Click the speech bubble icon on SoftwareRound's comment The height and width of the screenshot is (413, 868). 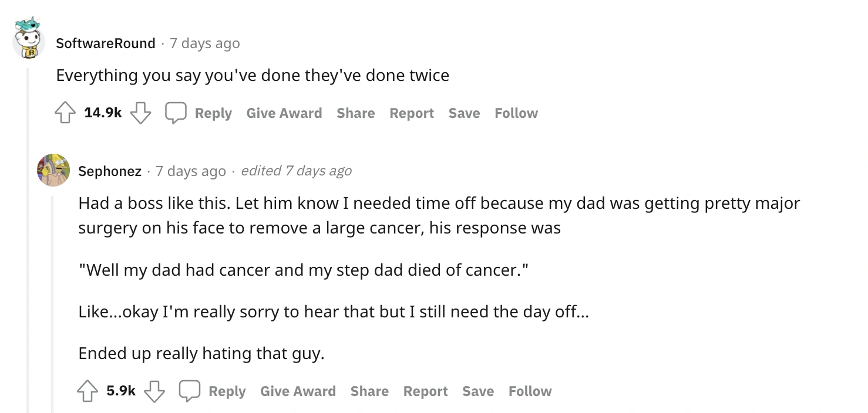pos(176,113)
